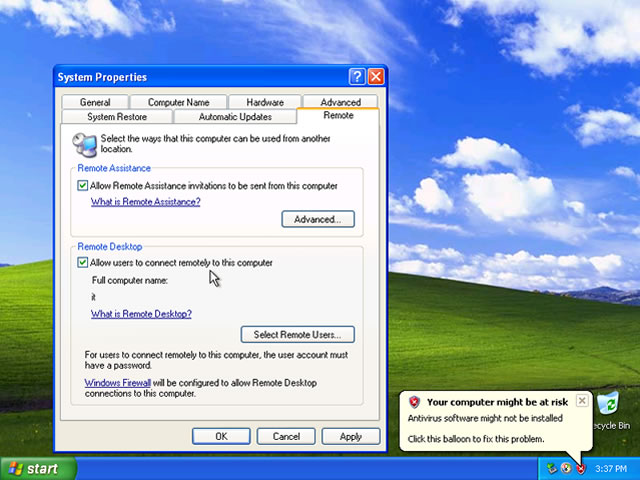Click the System Properties title bar text
Screen dimensions: 640x480
point(102,77)
